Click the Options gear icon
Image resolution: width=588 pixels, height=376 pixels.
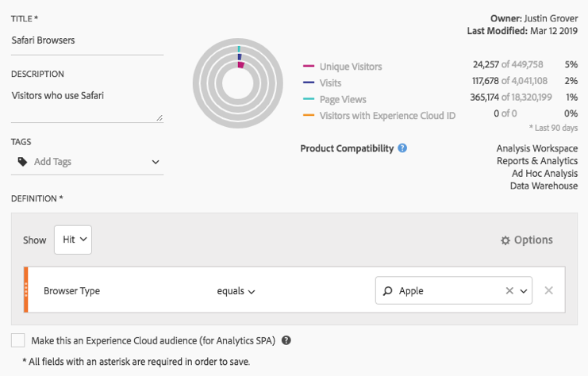505,240
